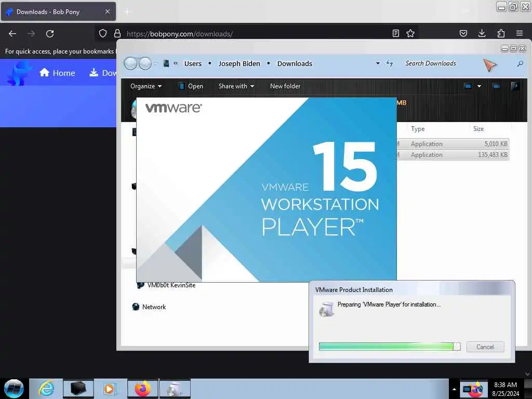
Task: Open the Windows Start orb
Action: point(14,389)
